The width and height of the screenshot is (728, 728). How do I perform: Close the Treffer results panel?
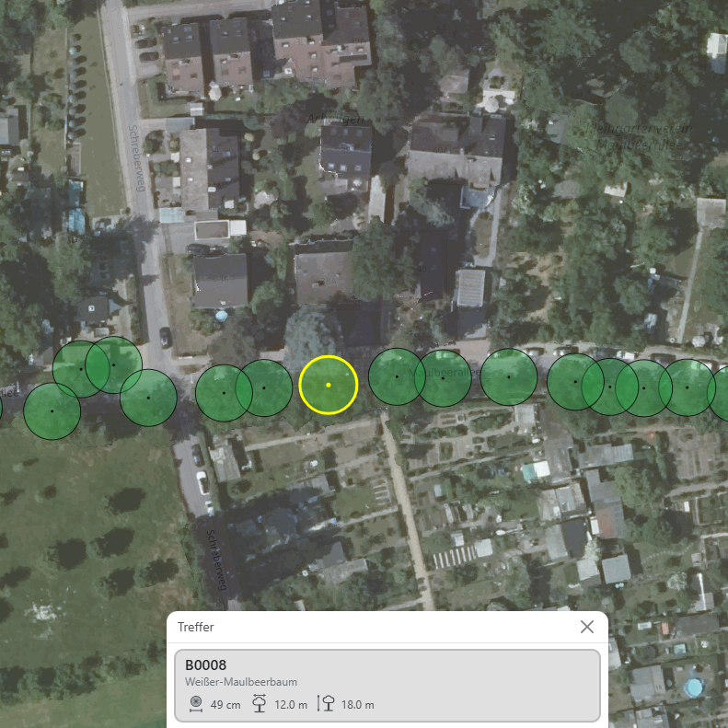[x=587, y=627]
